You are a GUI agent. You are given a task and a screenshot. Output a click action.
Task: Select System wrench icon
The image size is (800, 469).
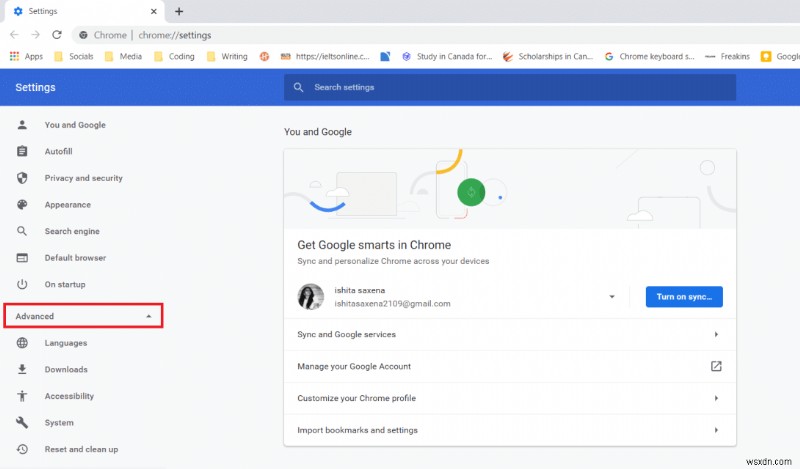point(22,422)
